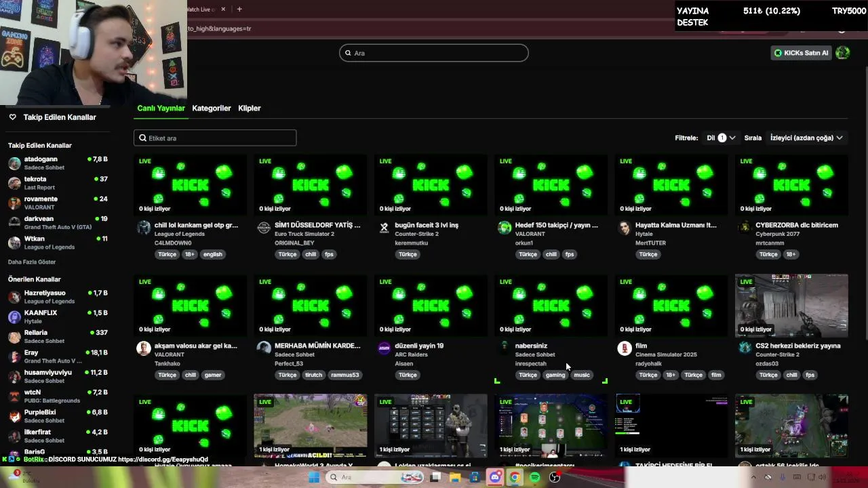This screenshot has height=488, width=868.
Task: Click the Google Chrome taskbar icon
Action: pyautogui.click(x=515, y=477)
